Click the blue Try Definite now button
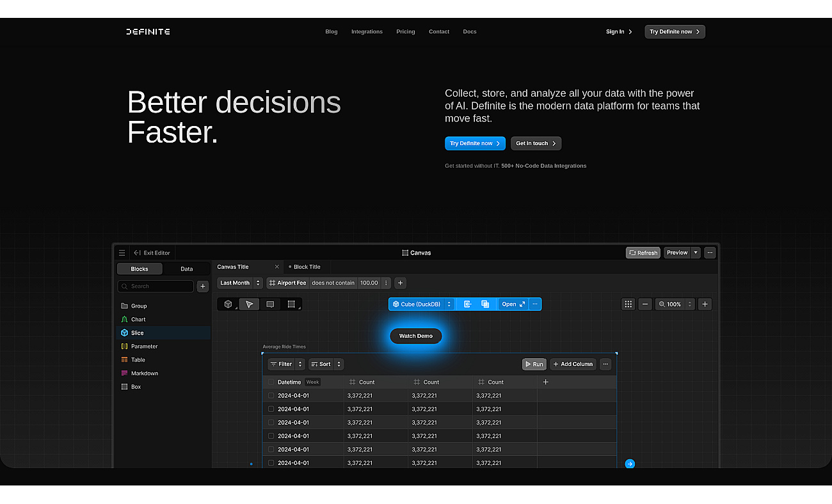 (x=475, y=143)
